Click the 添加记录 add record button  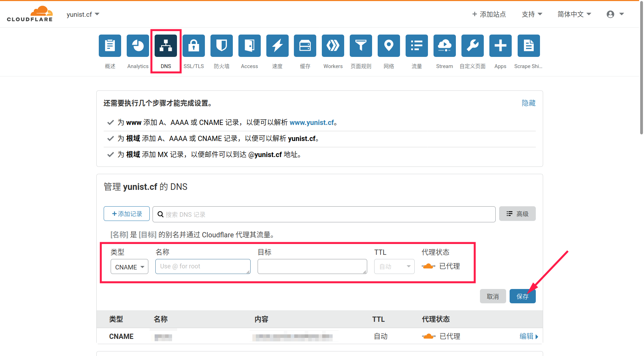[127, 214]
